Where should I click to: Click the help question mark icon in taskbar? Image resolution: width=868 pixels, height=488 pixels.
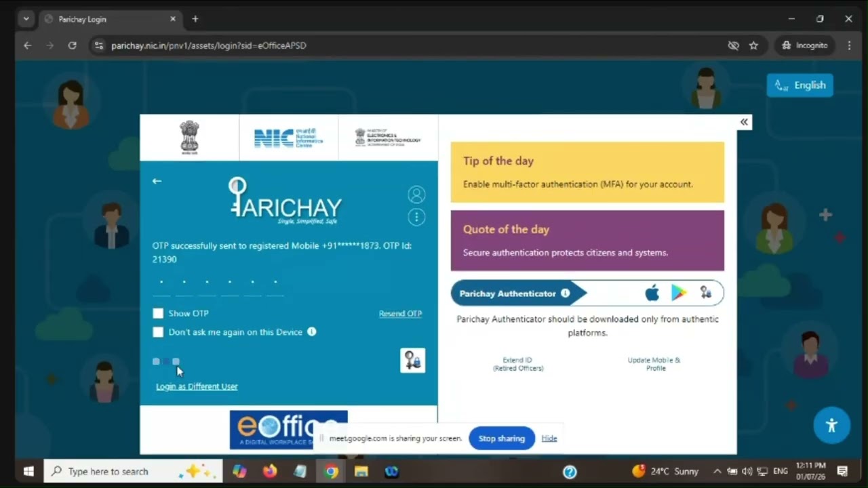[x=570, y=472]
